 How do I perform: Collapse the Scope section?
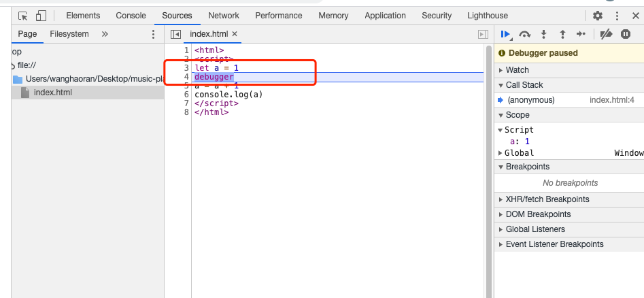pyautogui.click(x=569, y=115)
